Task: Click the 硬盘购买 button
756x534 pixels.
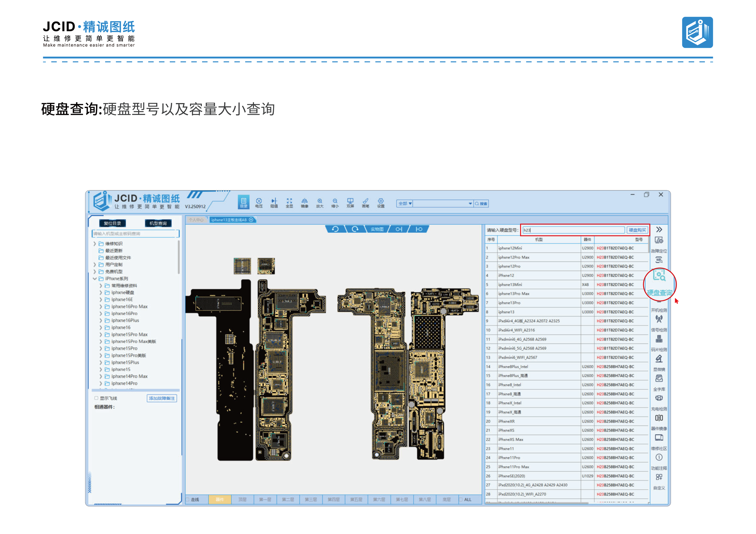Action: point(637,230)
